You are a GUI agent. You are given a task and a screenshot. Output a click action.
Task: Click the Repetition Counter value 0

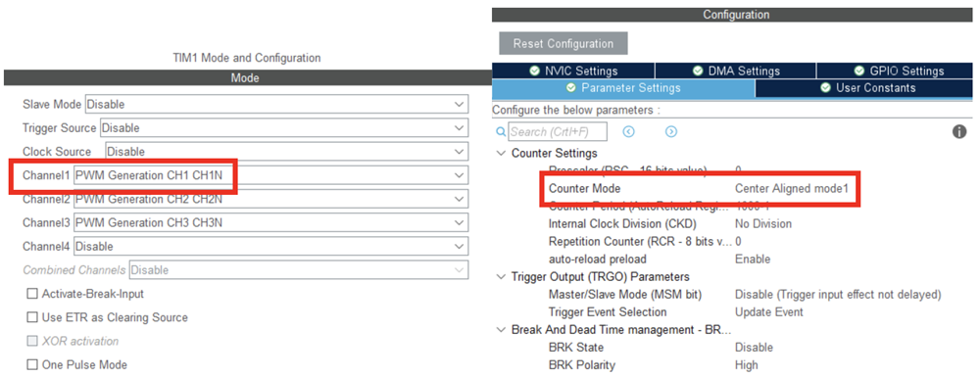pyautogui.click(x=738, y=241)
